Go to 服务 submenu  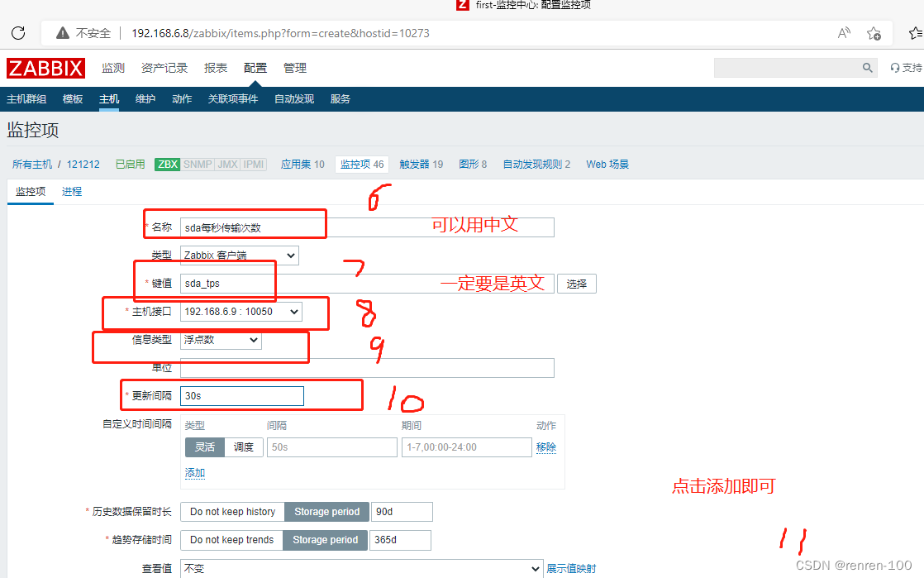click(x=340, y=99)
